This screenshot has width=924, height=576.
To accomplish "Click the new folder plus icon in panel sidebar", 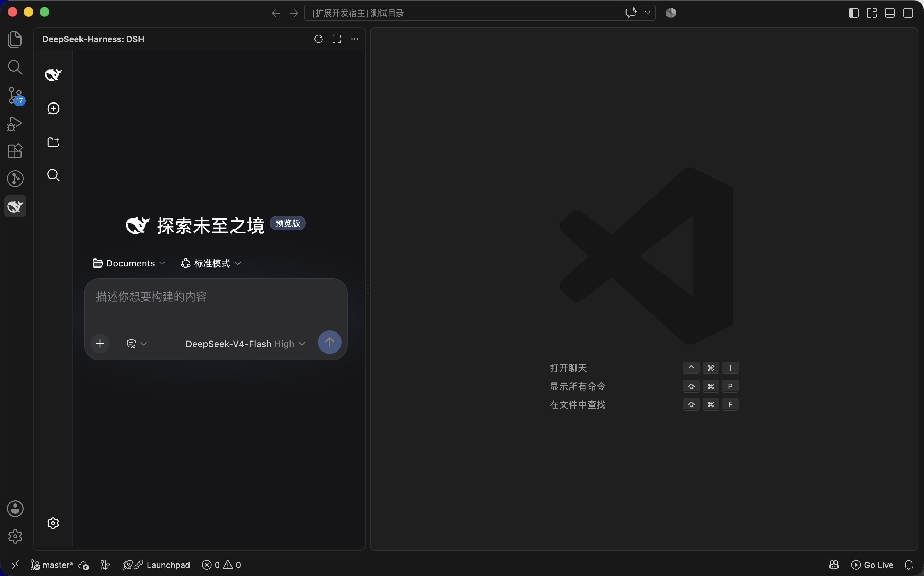I will pyautogui.click(x=53, y=142).
